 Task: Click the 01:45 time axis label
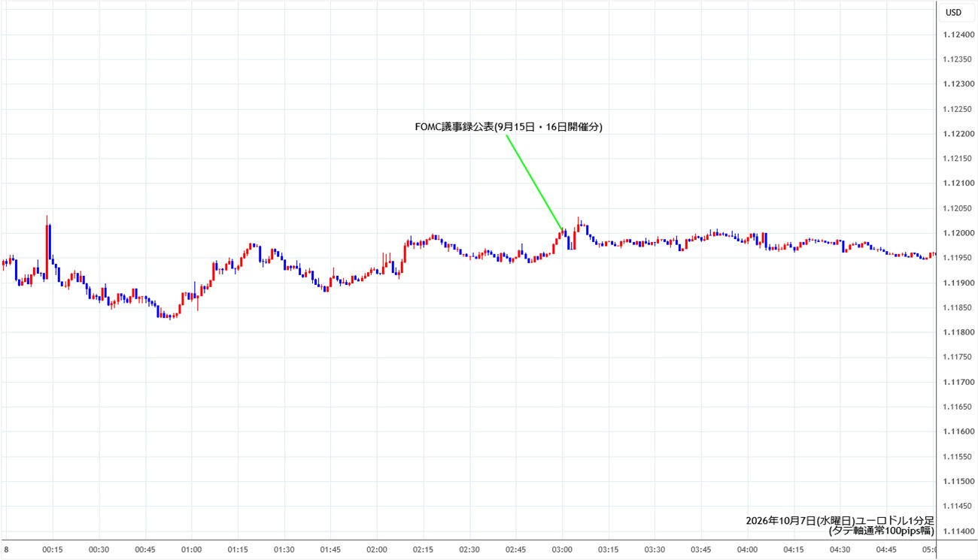pyautogui.click(x=331, y=549)
